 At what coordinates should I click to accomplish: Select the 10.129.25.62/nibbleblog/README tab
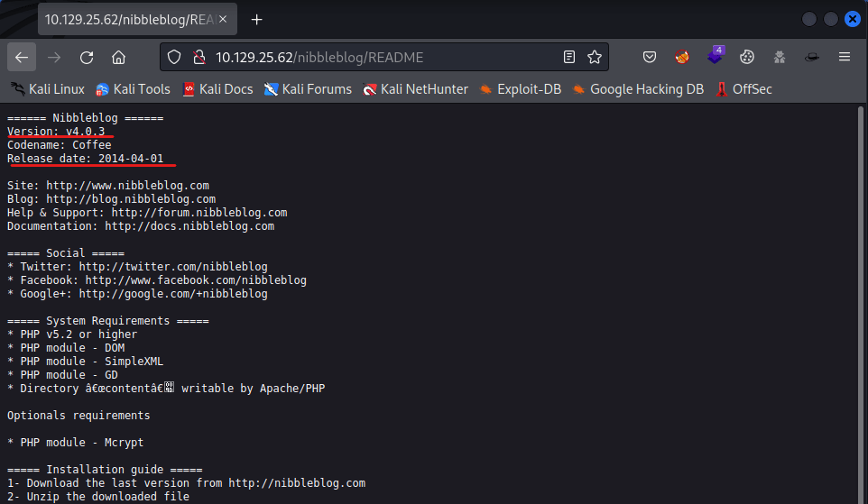[x=137, y=19]
